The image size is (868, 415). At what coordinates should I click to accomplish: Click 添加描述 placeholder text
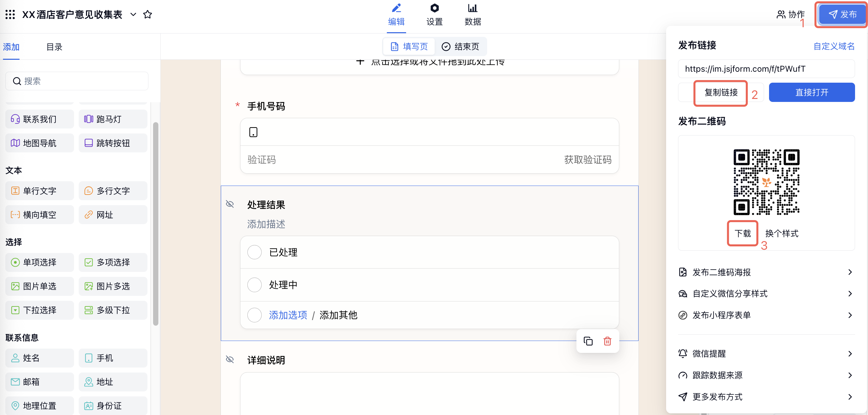266,224
